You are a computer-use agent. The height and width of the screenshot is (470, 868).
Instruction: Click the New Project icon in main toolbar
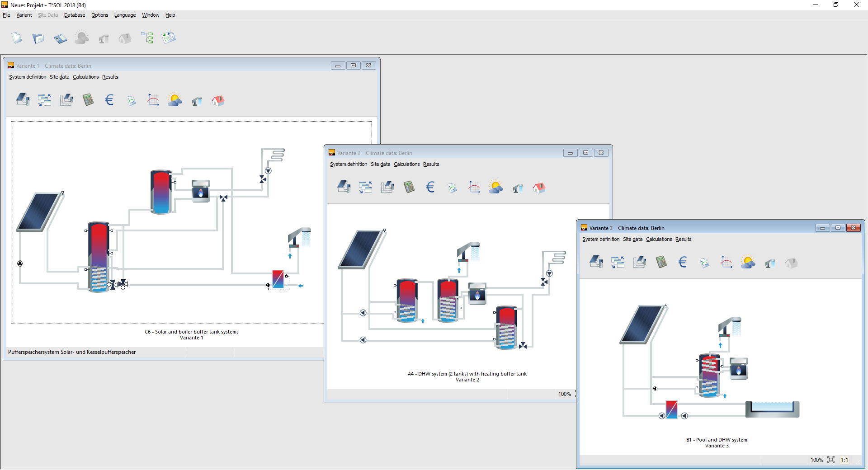[x=17, y=38]
